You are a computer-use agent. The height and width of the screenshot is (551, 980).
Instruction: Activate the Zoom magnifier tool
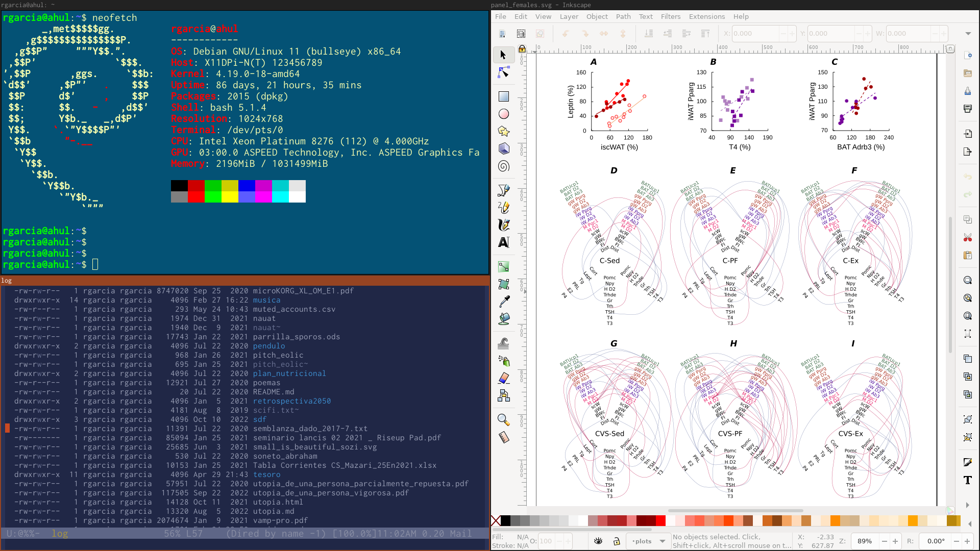coord(504,419)
